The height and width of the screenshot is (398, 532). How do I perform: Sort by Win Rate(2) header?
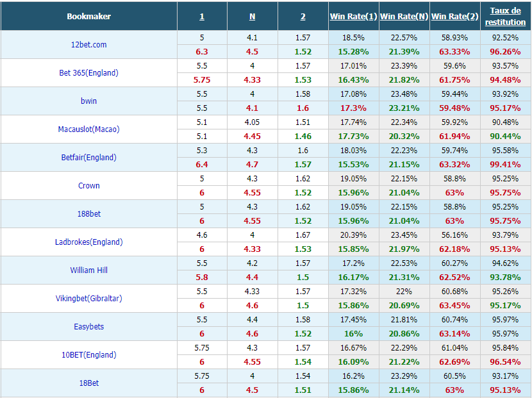[454, 16]
